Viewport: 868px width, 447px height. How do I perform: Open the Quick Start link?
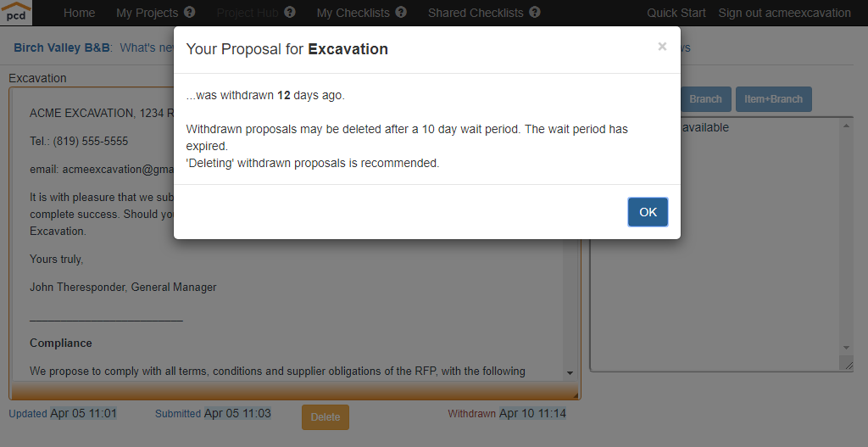[676, 13]
